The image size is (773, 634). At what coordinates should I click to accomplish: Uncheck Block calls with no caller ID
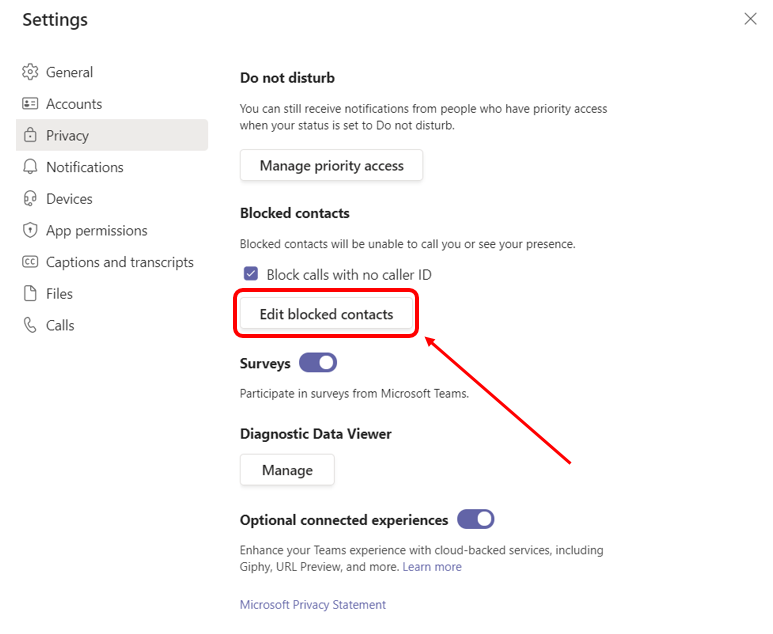[x=251, y=274]
